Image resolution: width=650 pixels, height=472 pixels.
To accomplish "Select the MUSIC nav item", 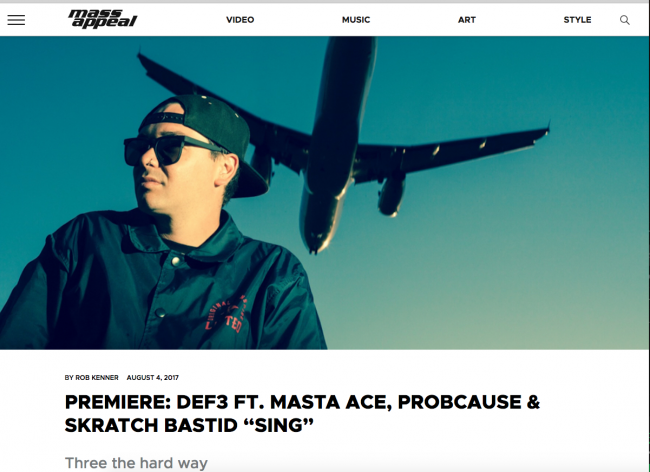I will pos(356,20).
